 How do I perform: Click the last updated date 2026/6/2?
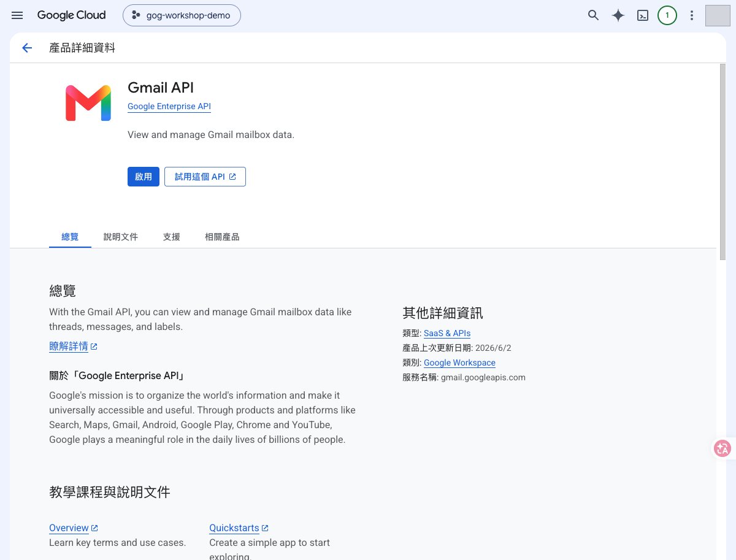[x=493, y=348]
